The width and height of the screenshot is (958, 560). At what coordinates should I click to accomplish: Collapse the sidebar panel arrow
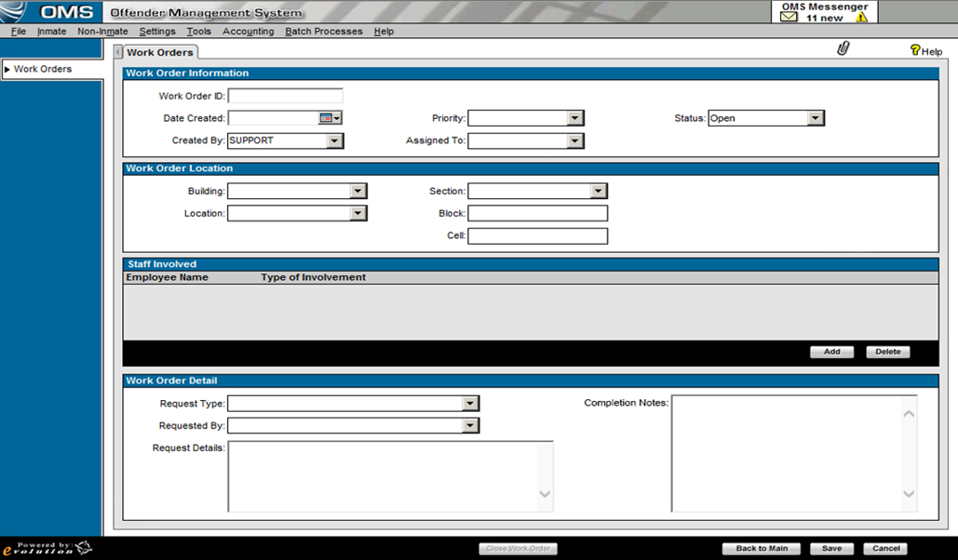coord(117,53)
